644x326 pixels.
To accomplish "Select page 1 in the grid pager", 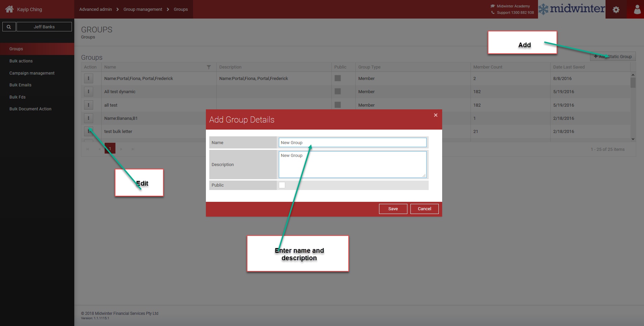I will tap(110, 148).
